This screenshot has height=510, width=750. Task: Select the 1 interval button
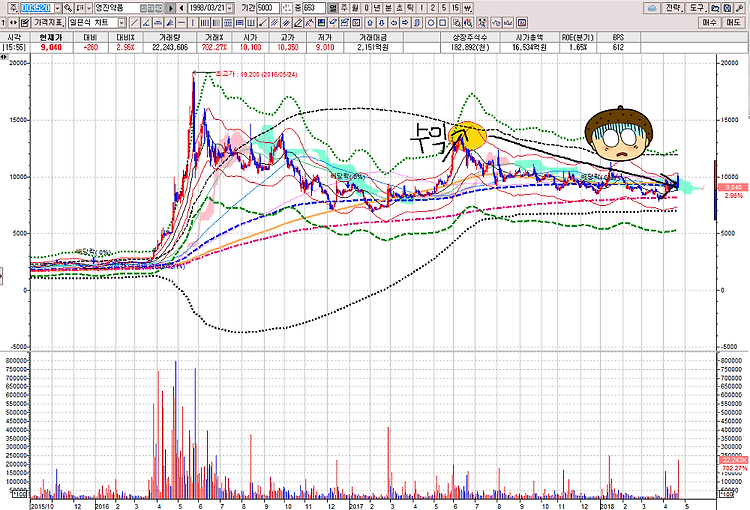[x=421, y=8]
